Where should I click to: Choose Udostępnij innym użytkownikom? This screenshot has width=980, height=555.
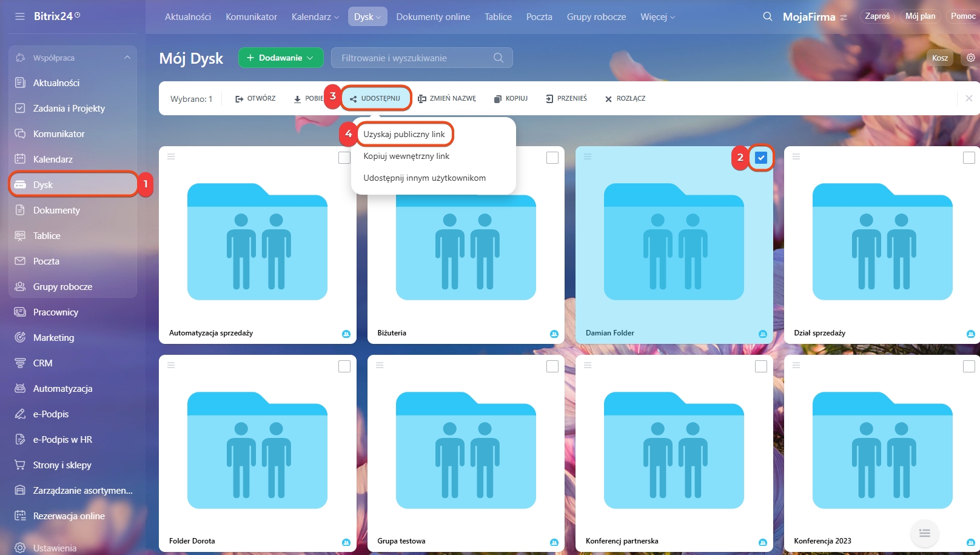[x=425, y=178]
